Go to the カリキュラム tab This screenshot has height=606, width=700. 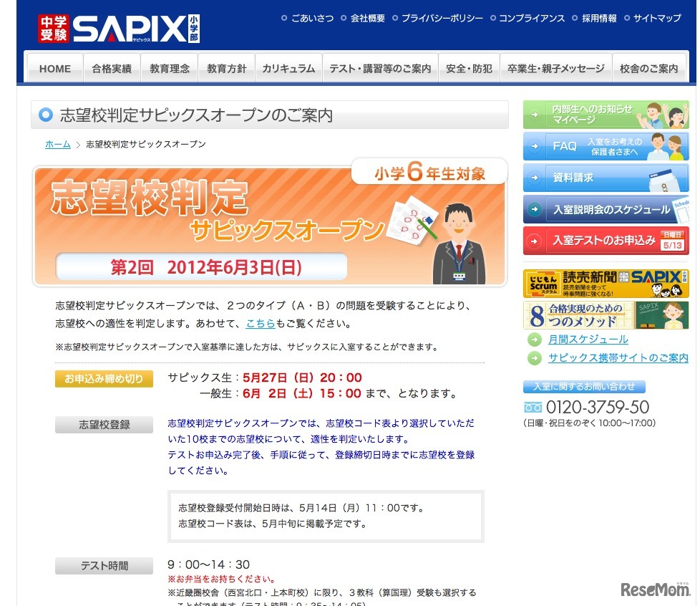click(x=288, y=68)
